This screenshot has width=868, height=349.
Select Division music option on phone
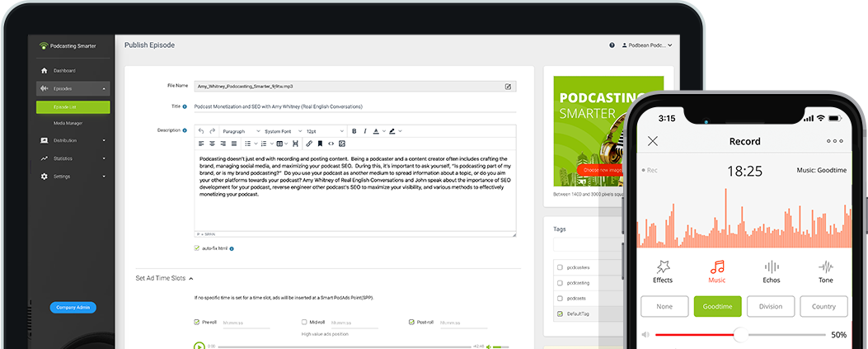(771, 306)
